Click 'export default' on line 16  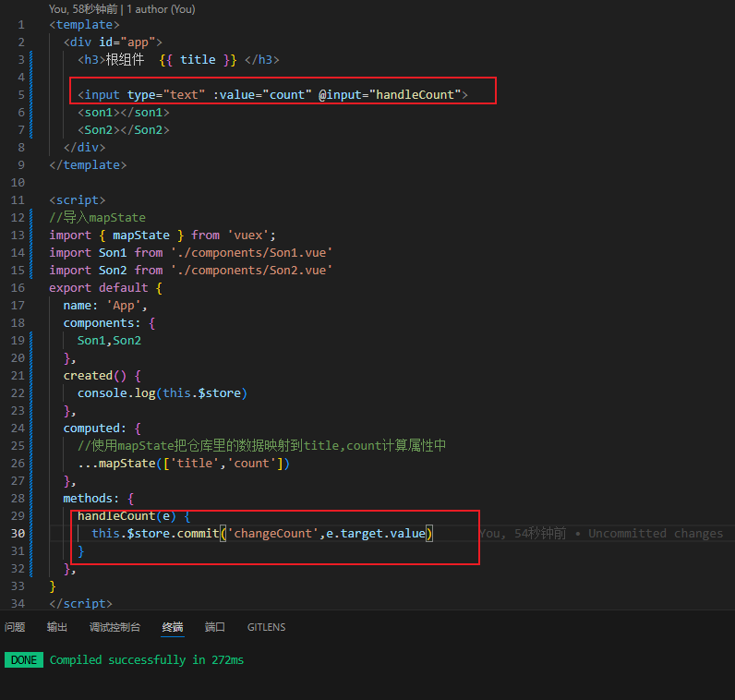pos(99,288)
